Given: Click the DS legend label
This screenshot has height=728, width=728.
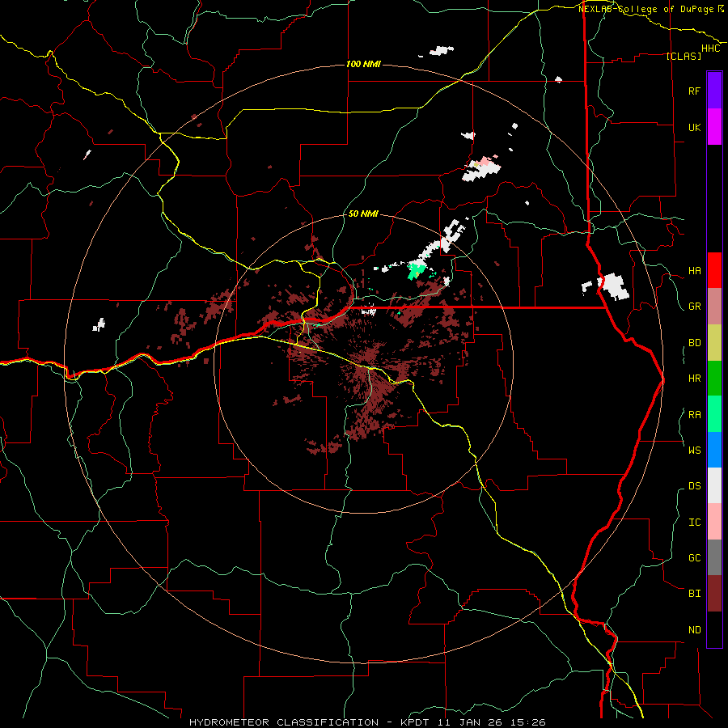Looking at the screenshot, I should coord(694,486).
